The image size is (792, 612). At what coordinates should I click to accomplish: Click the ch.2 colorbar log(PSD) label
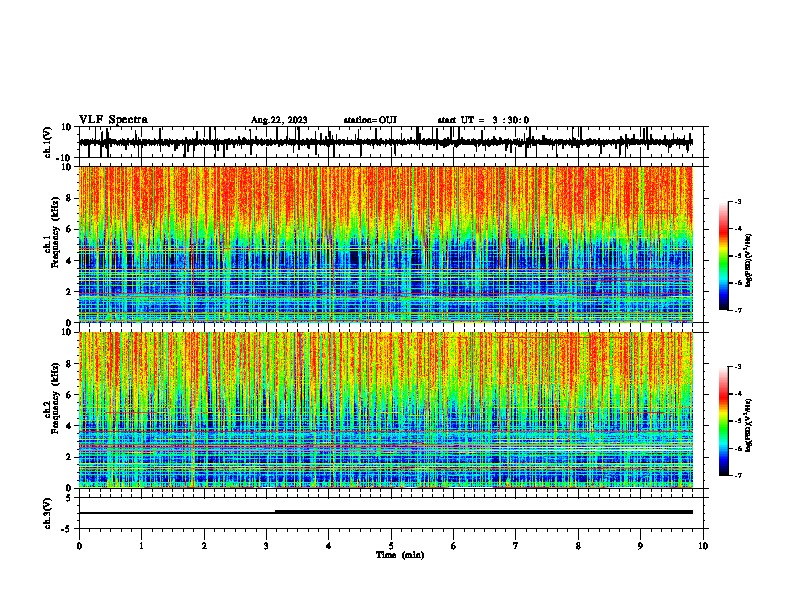[x=748, y=425]
